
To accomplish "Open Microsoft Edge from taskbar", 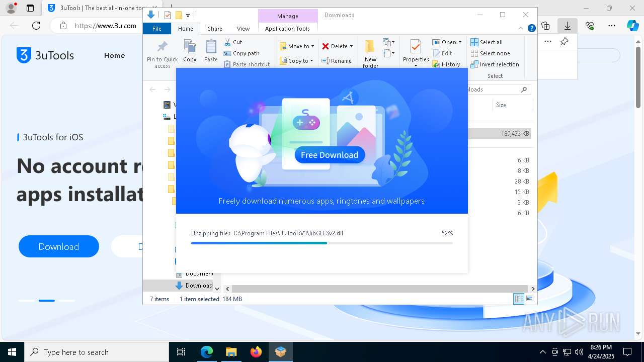I will point(207,352).
